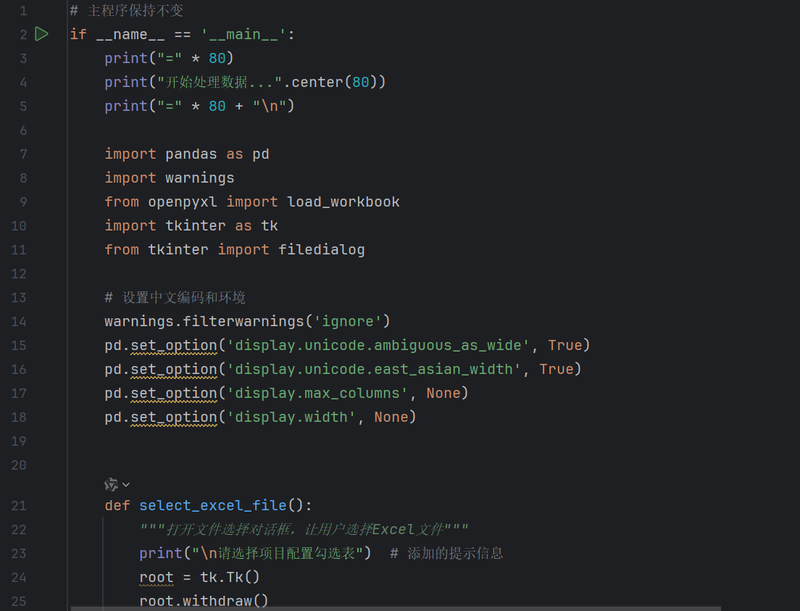This screenshot has height=611, width=800.
Task: Click line number 7 in the gutter
Action: 23,154
